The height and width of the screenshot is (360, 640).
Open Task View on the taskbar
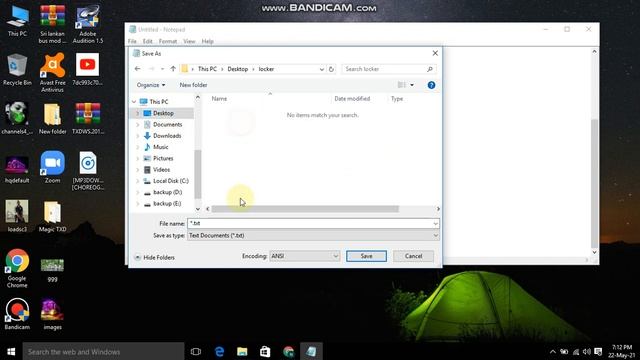point(196,351)
